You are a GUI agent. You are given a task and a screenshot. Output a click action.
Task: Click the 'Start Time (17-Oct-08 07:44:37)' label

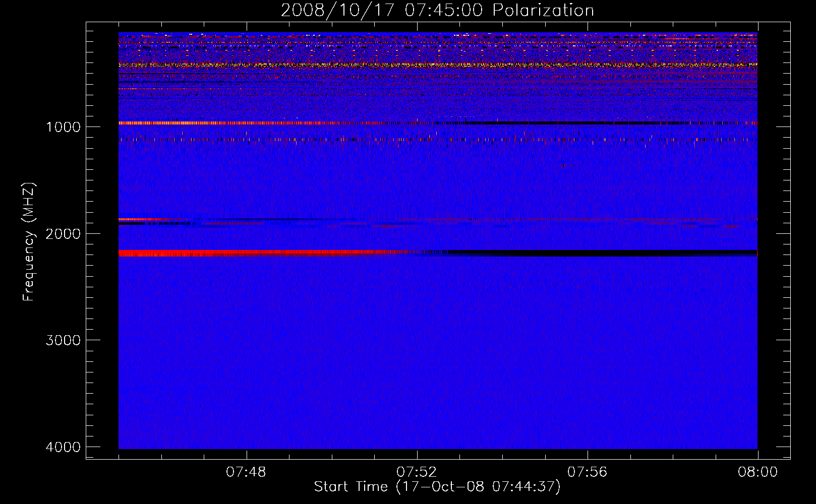pos(437,487)
